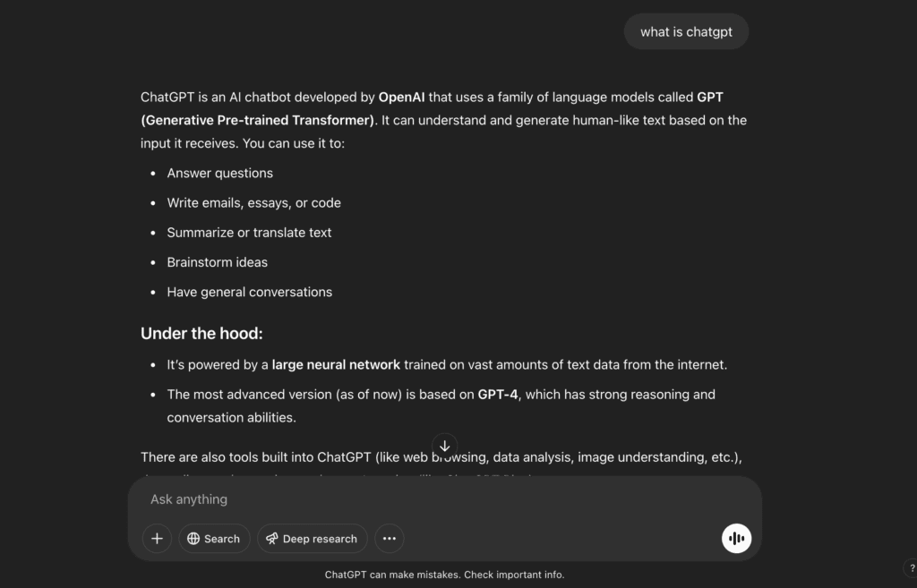917x588 pixels.
Task: Click the 'what is chatgpt' message bubble
Action: pos(686,31)
